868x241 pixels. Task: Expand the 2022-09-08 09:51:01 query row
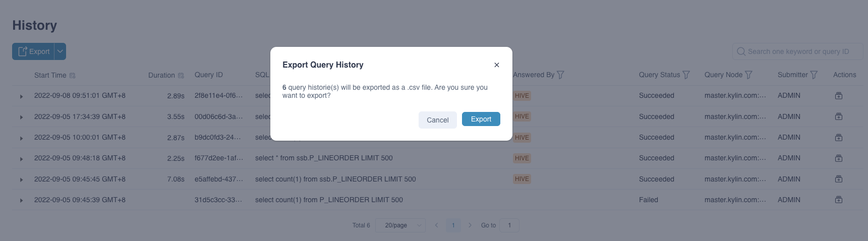(21, 96)
